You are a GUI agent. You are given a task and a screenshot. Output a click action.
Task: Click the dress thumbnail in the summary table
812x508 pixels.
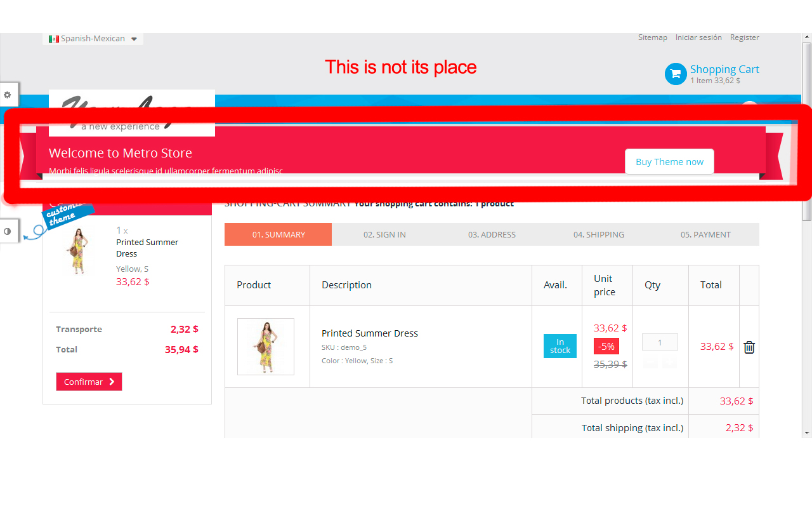click(266, 347)
